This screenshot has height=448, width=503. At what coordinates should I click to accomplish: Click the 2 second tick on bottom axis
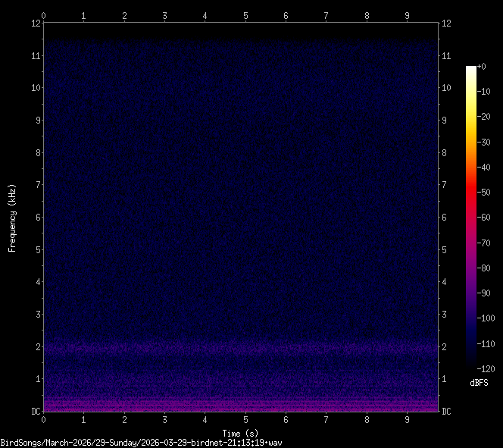124,419
